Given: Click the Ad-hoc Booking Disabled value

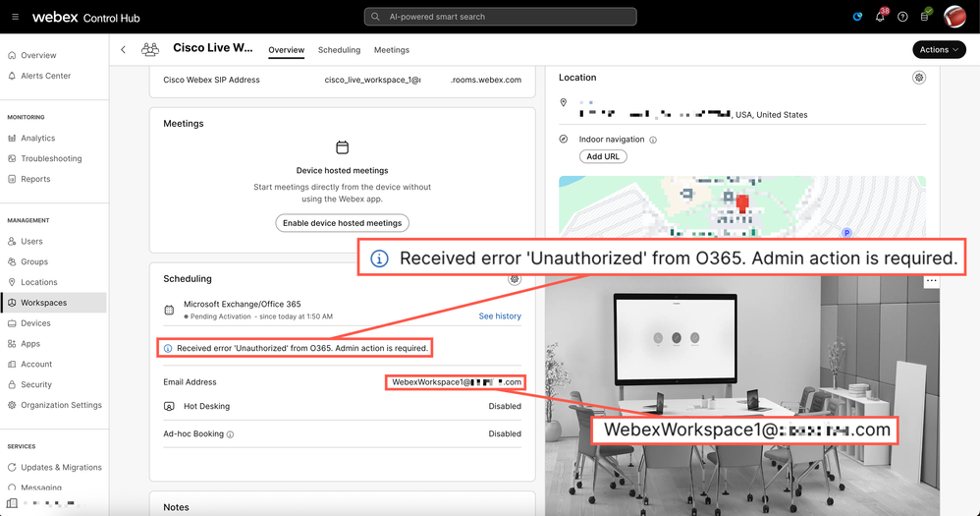Looking at the screenshot, I should click(505, 434).
